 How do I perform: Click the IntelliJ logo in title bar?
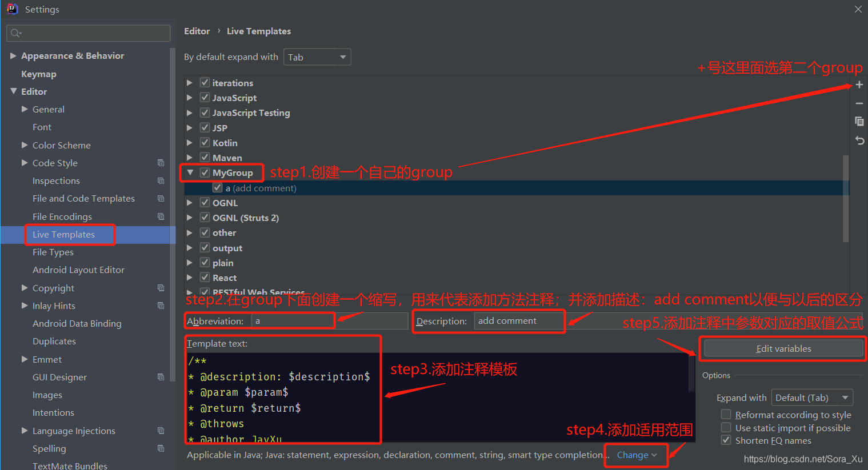click(12, 9)
